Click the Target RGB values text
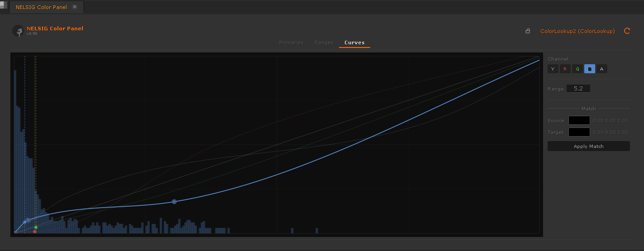The image size is (644, 251). click(610, 132)
